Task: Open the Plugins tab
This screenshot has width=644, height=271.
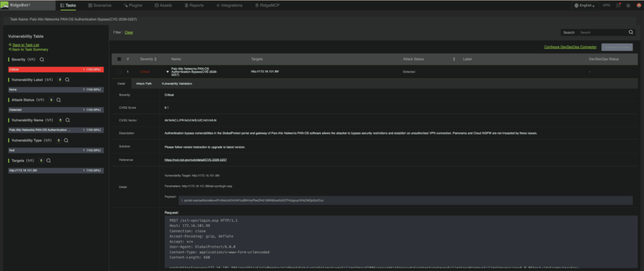Action: [x=133, y=5]
